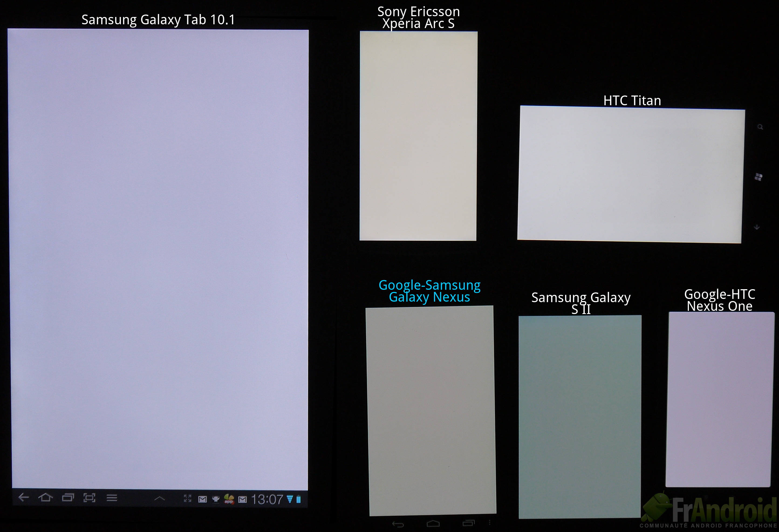Click the 'Samsung Galaxy S II' label
Image resolution: width=779 pixels, height=532 pixels.
point(581,303)
